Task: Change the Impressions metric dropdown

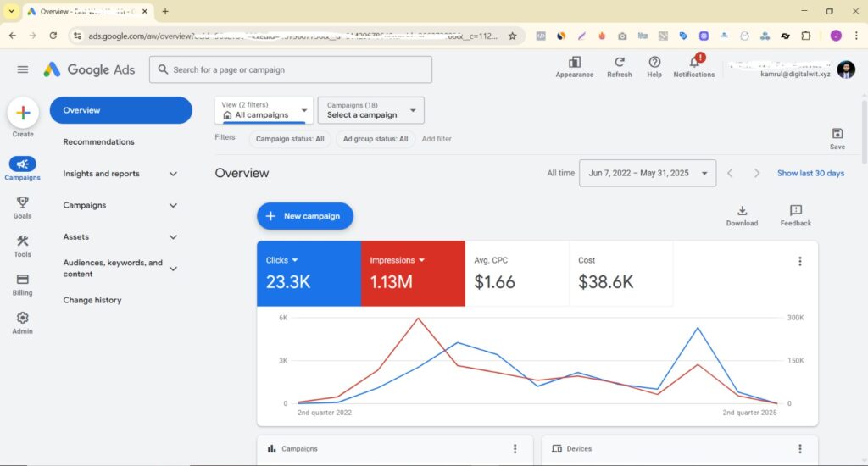Action: click(x=397, y=260)
